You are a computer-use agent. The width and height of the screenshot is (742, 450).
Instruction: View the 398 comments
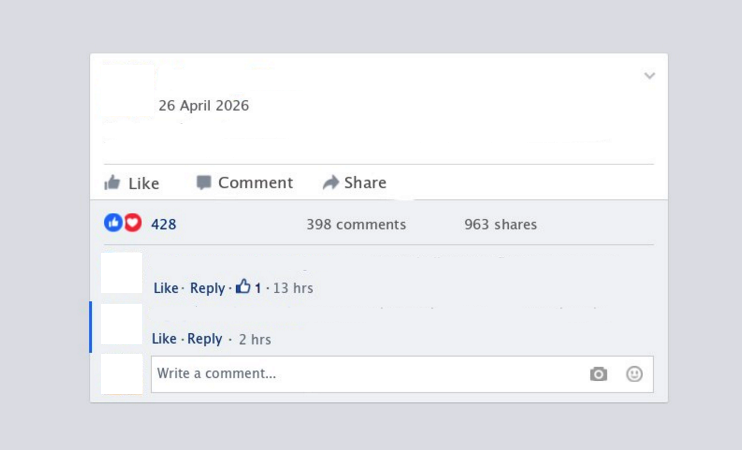point(356,224)
